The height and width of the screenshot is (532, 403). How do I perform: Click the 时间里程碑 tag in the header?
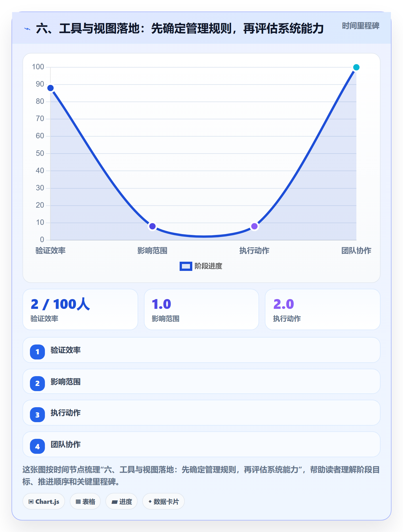pos(360,26)
